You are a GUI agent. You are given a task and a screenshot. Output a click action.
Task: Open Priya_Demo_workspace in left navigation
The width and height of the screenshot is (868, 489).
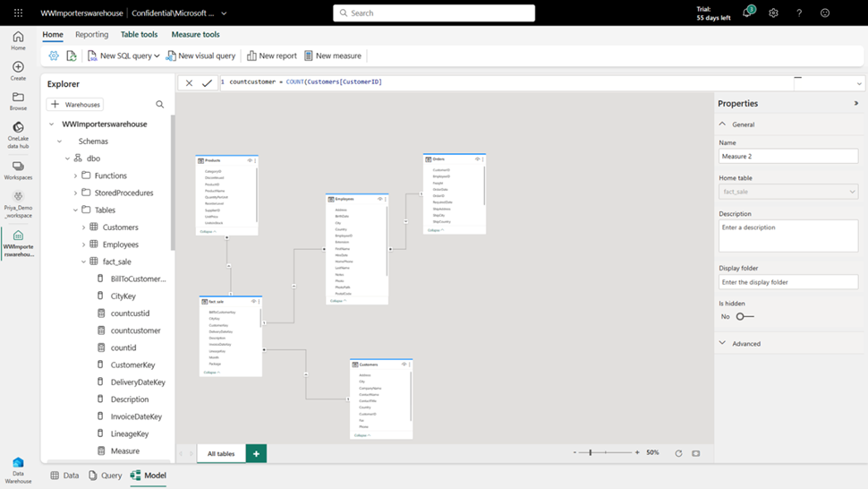pyautogui.click(x=18, y=204)
